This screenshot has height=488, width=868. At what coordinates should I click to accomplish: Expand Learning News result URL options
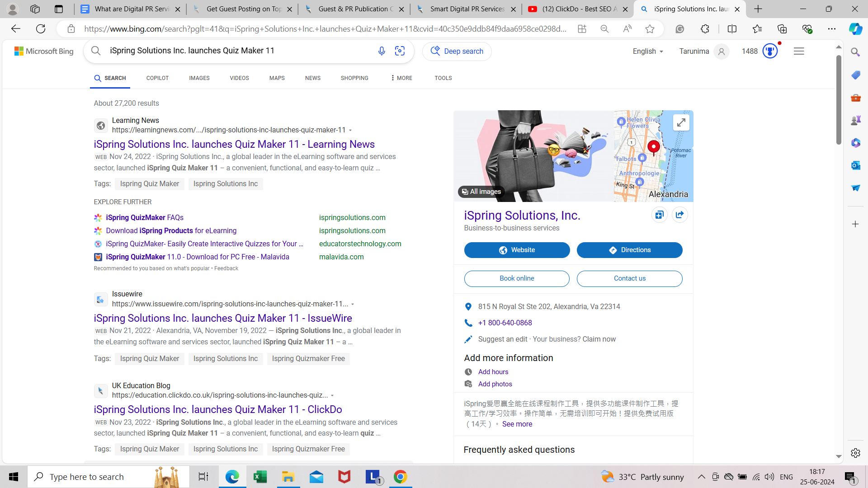(351, 131)
